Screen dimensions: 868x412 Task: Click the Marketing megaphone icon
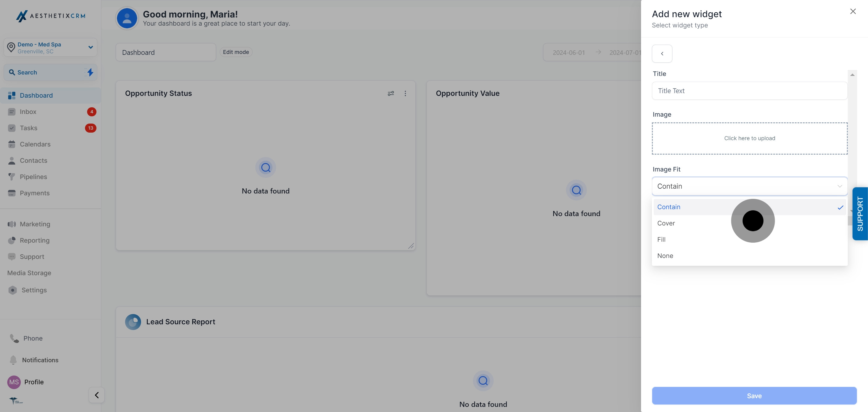(x=12, y=224)
